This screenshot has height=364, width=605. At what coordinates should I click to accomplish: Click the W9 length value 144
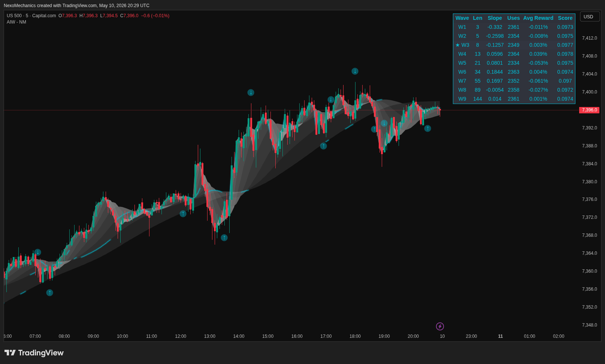478,99
